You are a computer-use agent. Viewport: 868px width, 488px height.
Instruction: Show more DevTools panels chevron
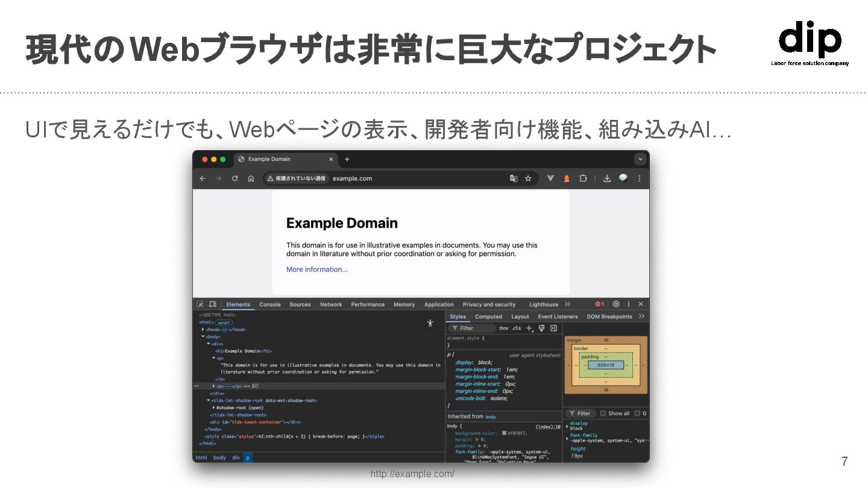click(568, 304)
